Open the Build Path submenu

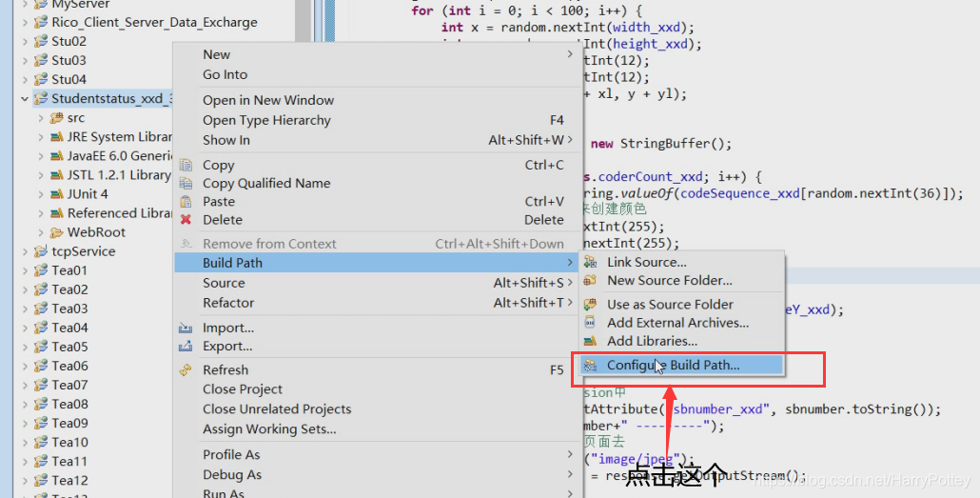pos(377,263)
